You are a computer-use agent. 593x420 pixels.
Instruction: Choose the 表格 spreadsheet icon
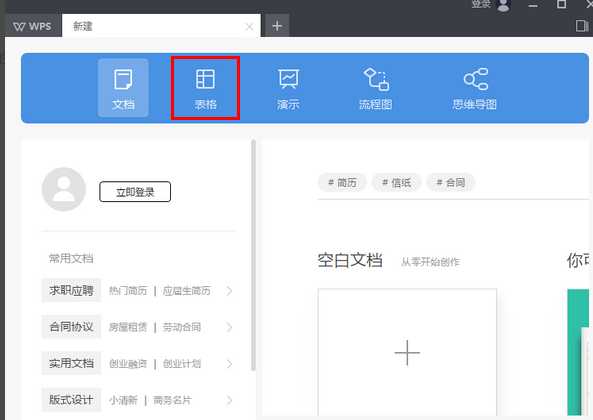pos(205,88)
